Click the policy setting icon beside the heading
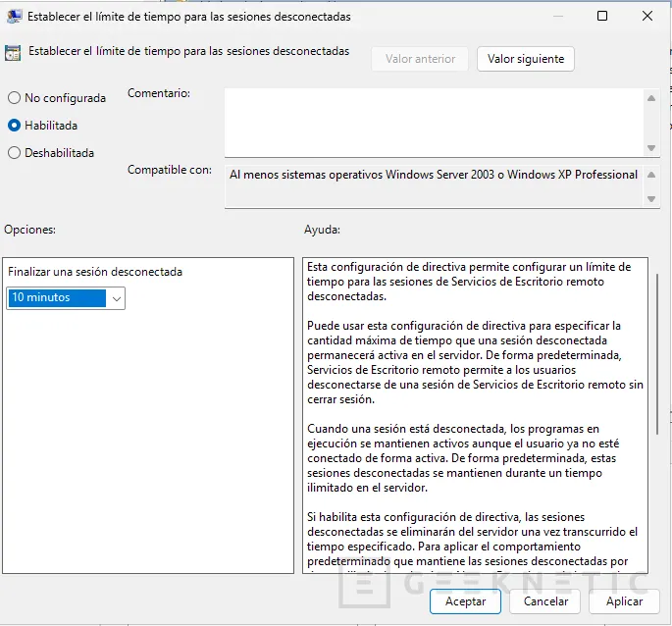672x626 pixels. (13, 53)
